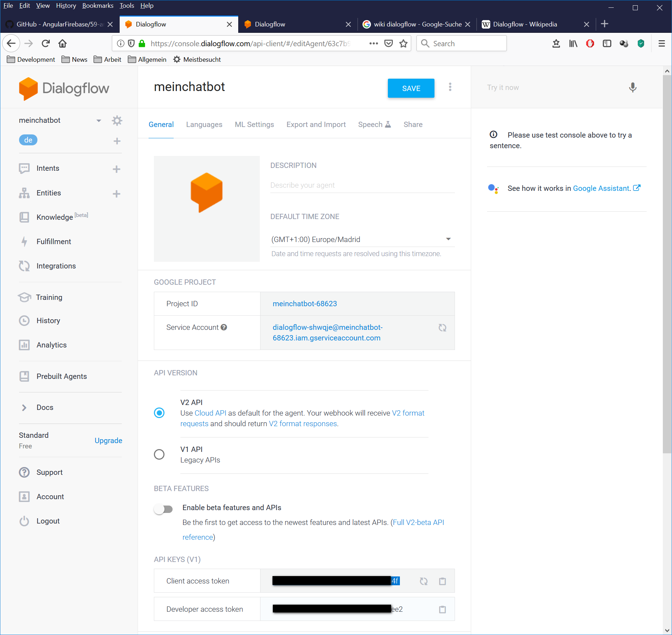Open the meinchatbot-68623 project link
This screenshot has width=672, height=635.
[x=305, y=304]
